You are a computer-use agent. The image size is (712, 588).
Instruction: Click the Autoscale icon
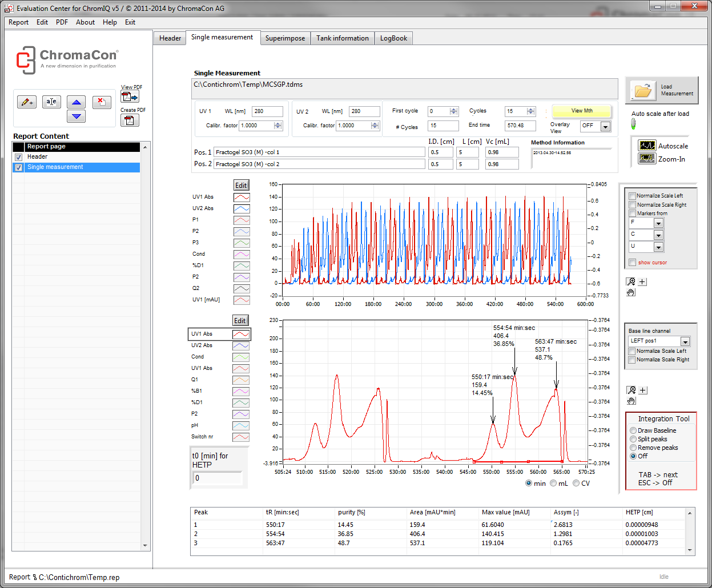[647, 146]
